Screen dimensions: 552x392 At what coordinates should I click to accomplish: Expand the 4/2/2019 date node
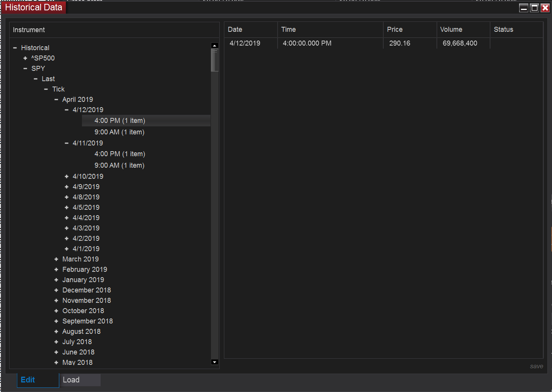(67, 238)
